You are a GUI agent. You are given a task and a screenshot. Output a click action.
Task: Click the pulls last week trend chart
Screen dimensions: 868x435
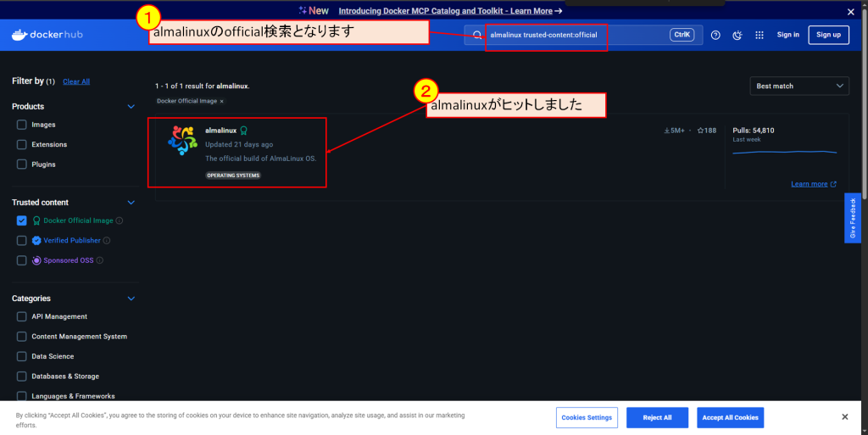point(784,152)
